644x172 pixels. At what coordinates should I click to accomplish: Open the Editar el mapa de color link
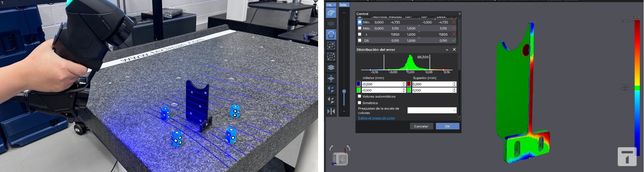pos(377,118)
